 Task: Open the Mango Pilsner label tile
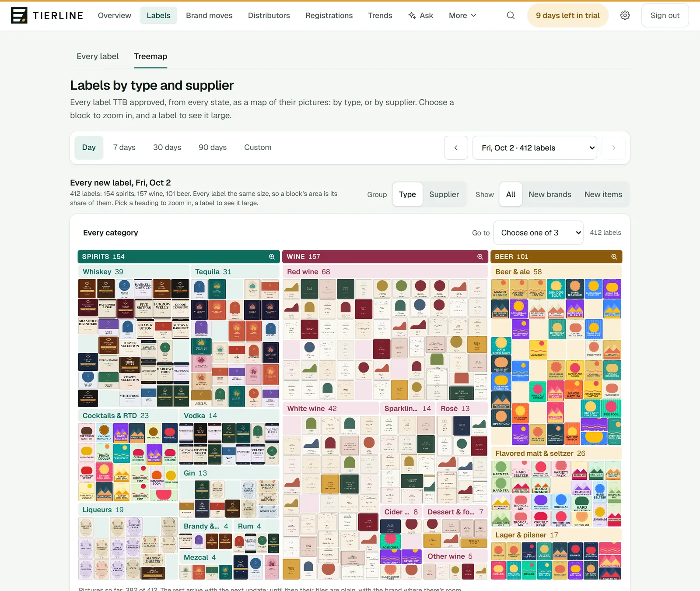click(500, 288)
